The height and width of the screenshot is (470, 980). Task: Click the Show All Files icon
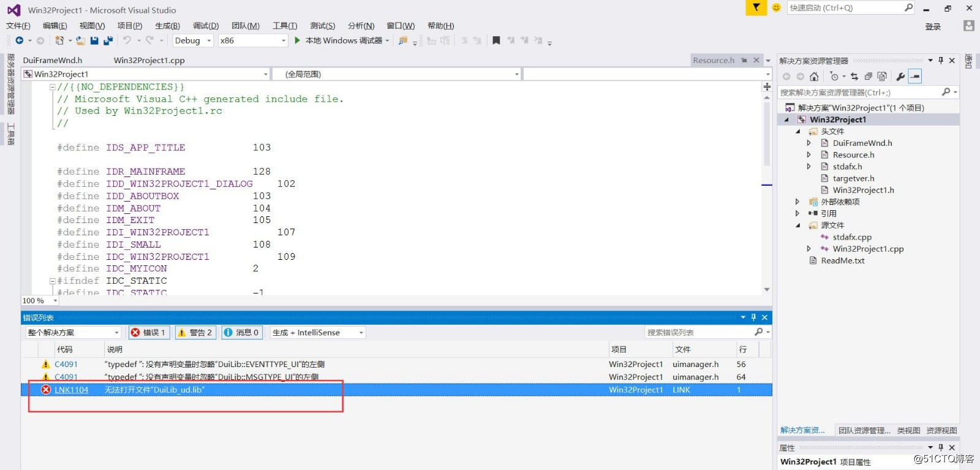(x=882, y=77)
